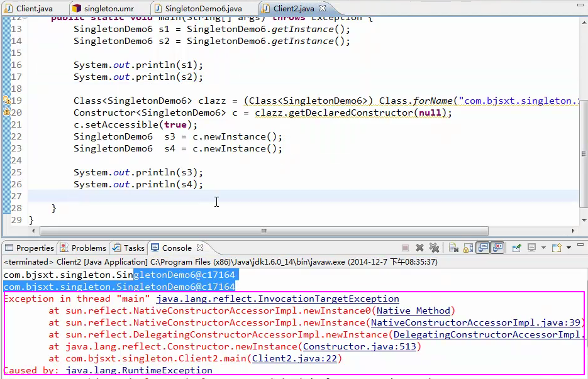Close the Console tab with its X
588x379 pixels.
(200, 248)
